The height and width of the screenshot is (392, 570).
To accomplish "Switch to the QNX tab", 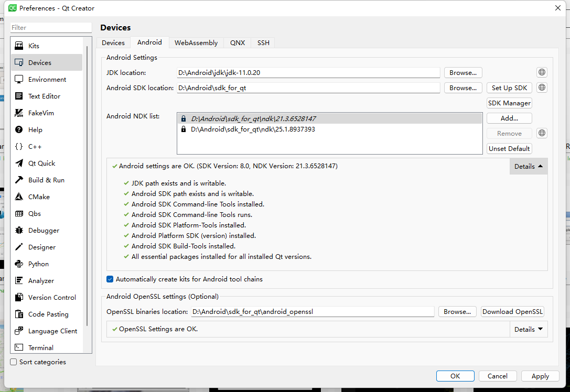I will pyautogui.click(x=238, y=43).
